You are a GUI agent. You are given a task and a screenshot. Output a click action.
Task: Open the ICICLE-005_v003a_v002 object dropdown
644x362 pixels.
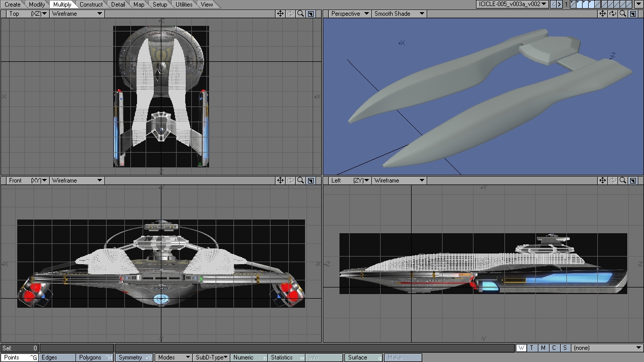pos(512,4)
